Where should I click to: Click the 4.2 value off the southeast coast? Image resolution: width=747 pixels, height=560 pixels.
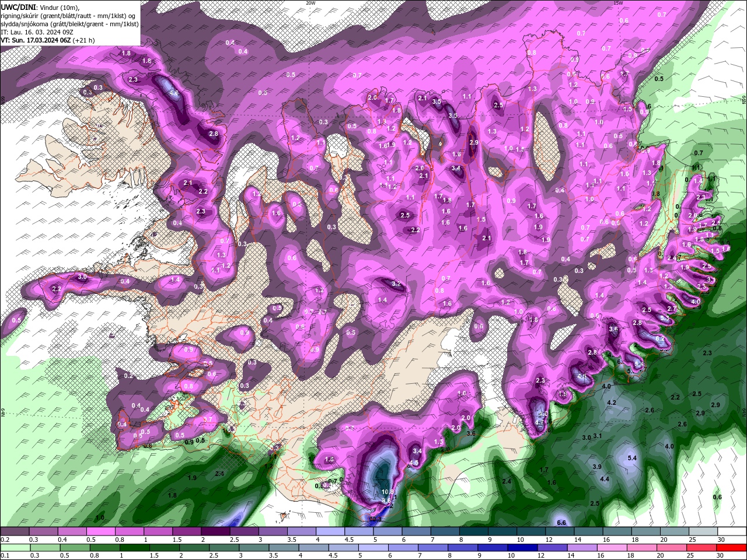(x=612, y=402)
